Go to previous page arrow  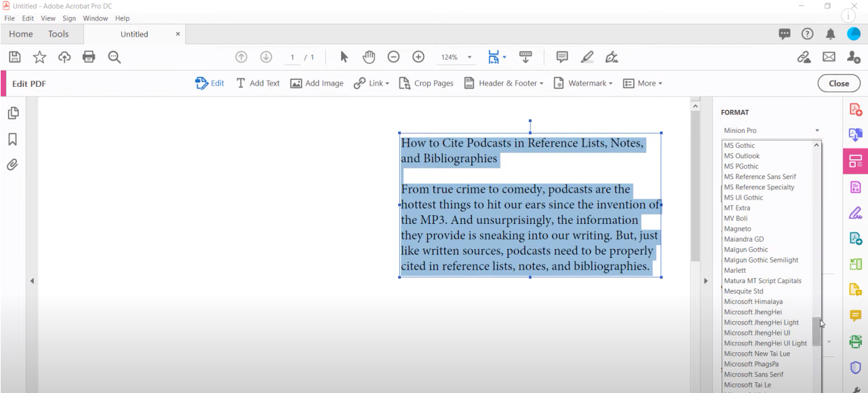tap(241, 58)
